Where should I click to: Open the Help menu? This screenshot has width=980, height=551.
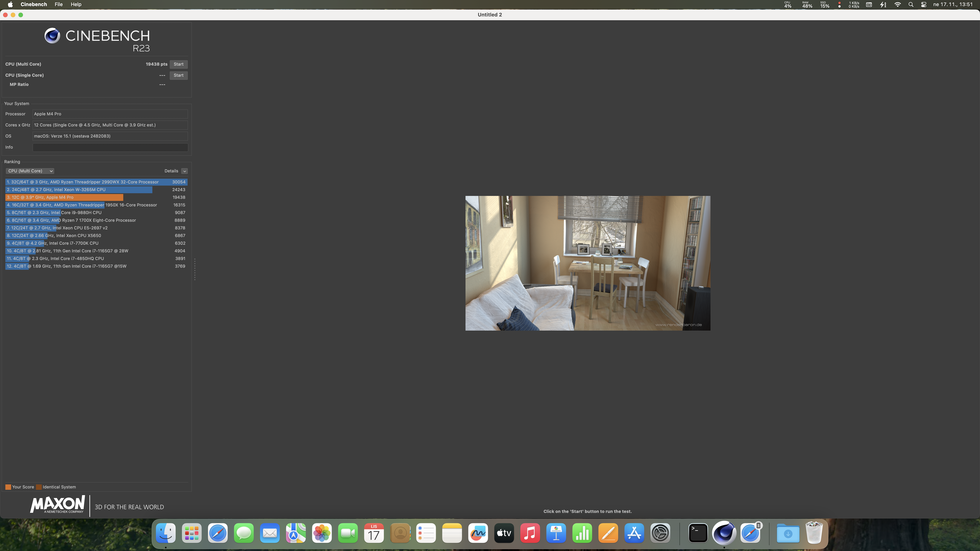point(76,5)
